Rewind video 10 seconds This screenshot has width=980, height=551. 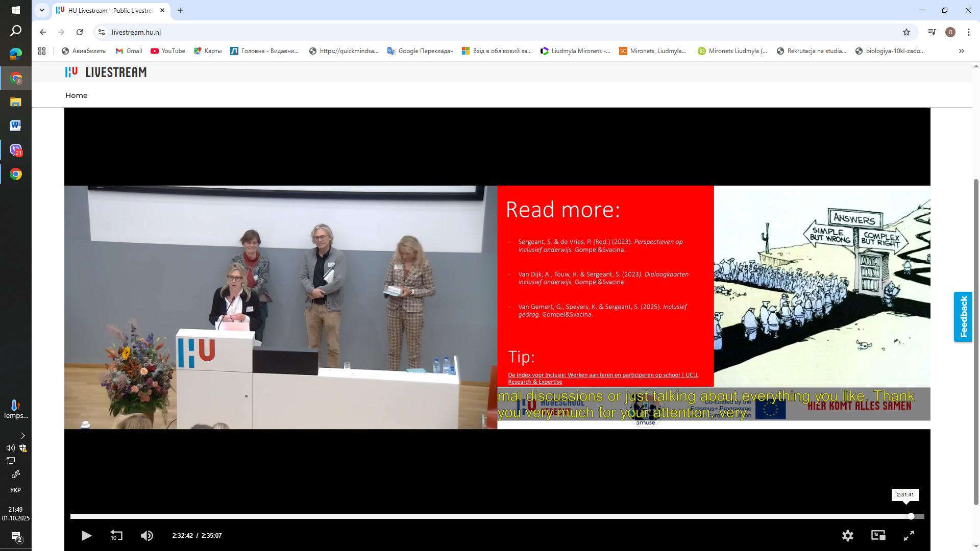116,536
